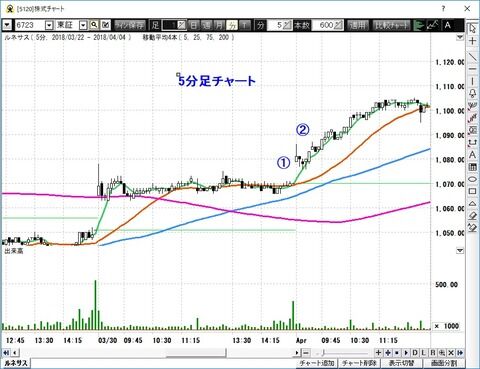Click the 5分足チャート annotation text
The image size is (480, 369).
click(x=217, y=81)
